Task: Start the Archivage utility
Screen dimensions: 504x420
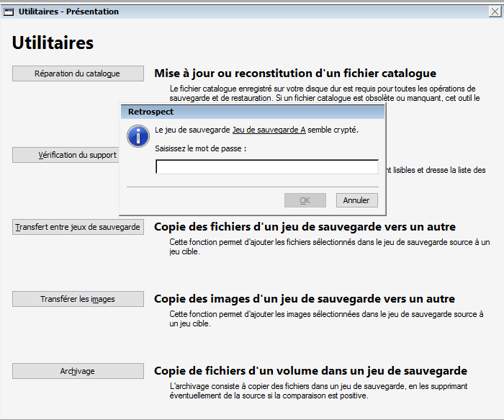Action: click(x=77, y=371)
